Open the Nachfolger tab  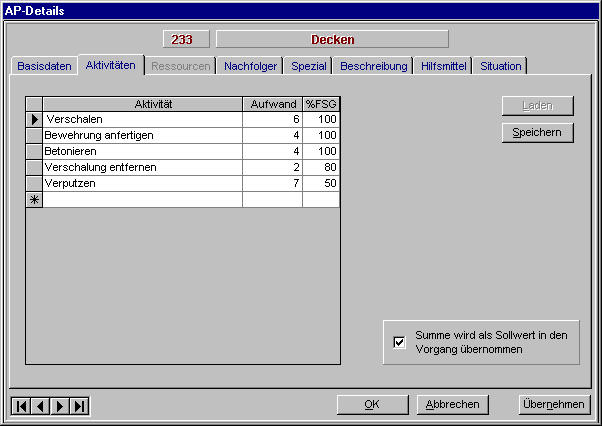click(x=251, y=66)
